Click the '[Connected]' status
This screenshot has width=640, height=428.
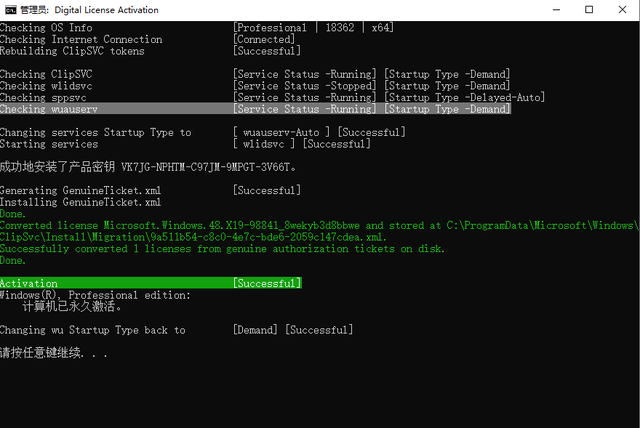pyautogui.click(x=264, y=40)
